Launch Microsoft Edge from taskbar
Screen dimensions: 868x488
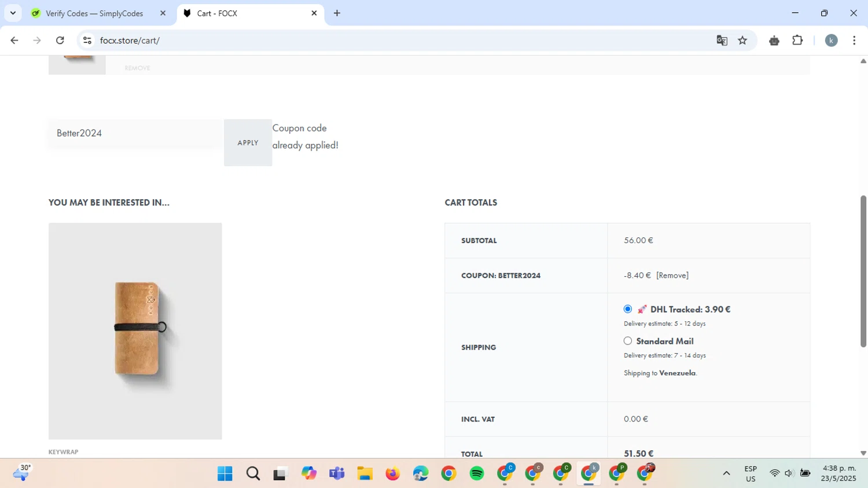tap(421, 474)
